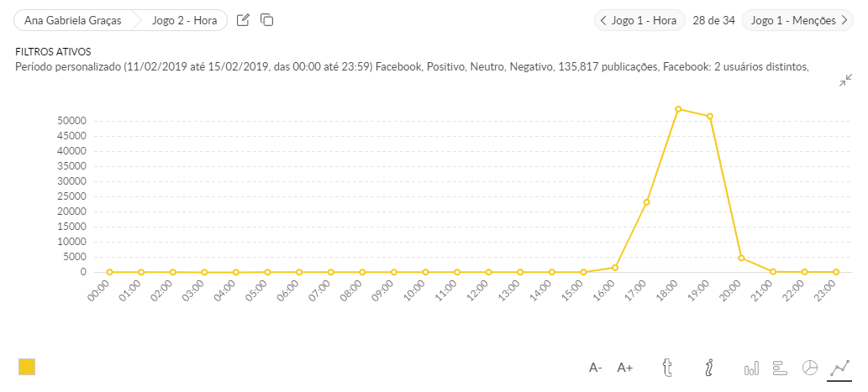The image size is (868, 392).
Task: Collapse the chart with the shrink arrows
Action: [x=845, y=81]
